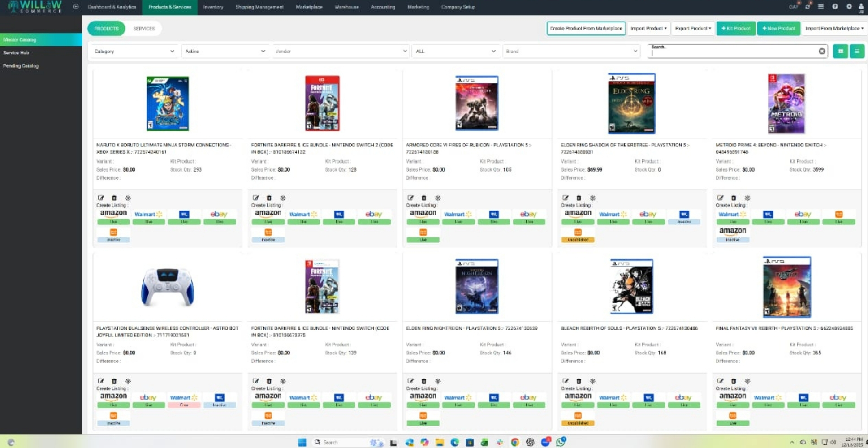This screenshot has height=448, width=868.
Task: Open the help question mark icon
Action: tap(835, 7)
